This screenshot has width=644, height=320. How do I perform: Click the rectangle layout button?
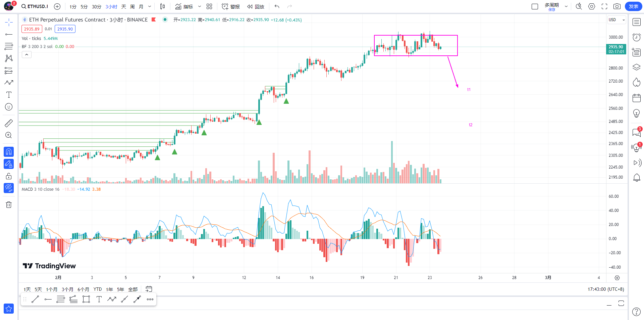pos(535,6)
